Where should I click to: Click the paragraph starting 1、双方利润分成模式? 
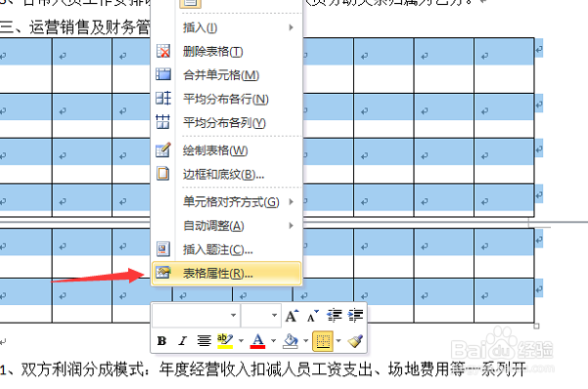click(x=262, y=369)
